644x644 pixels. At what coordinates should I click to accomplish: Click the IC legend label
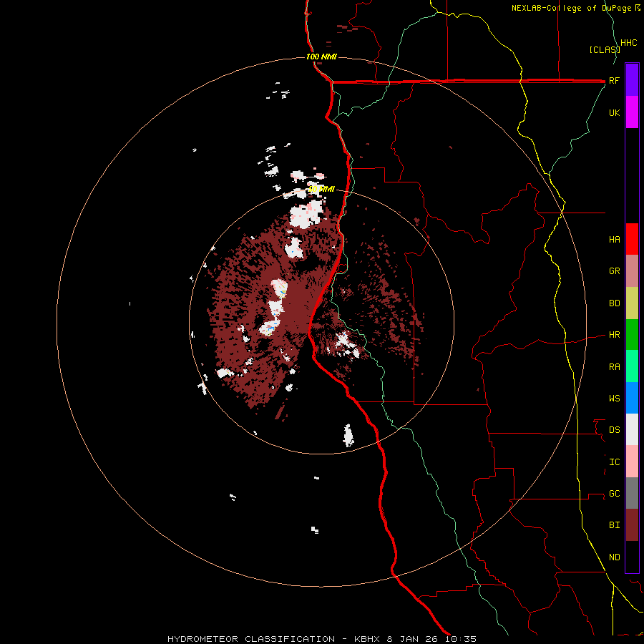pos(614,462)
